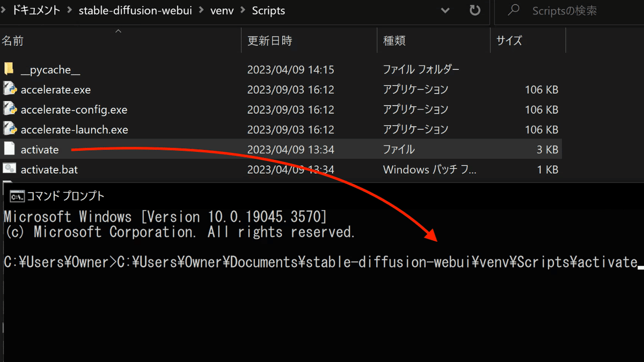Click the refresh button in the address bar
644x362 pixels.
coord(474,10)
